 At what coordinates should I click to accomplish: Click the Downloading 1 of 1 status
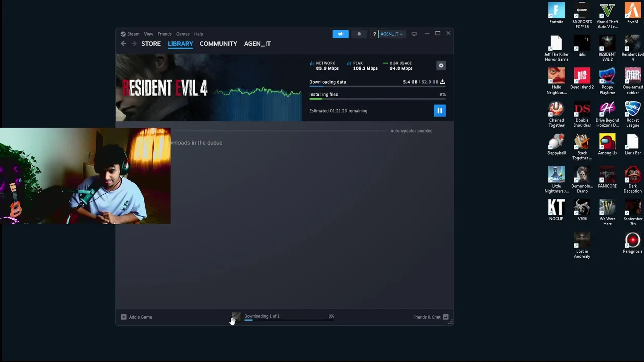pos(262,316)
